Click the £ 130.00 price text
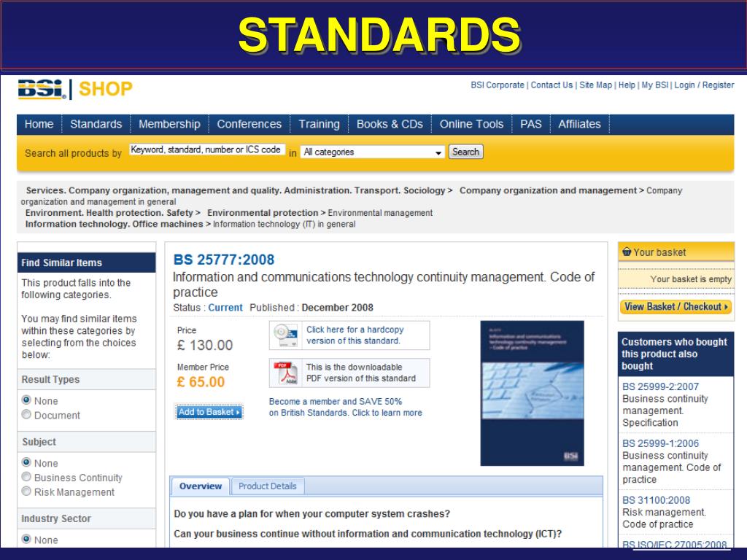The height and width of the screenshot is (560, 747). pyautogui.click(x=205, y=345)
